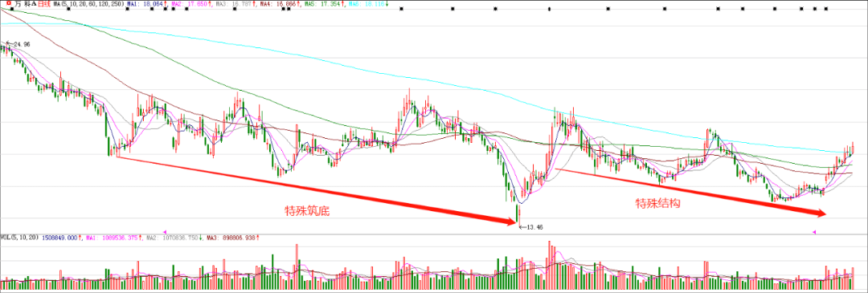Select the red arrow above 特殊筑底
Viewport: 868px width, 293px height.
tap(316, 190)
